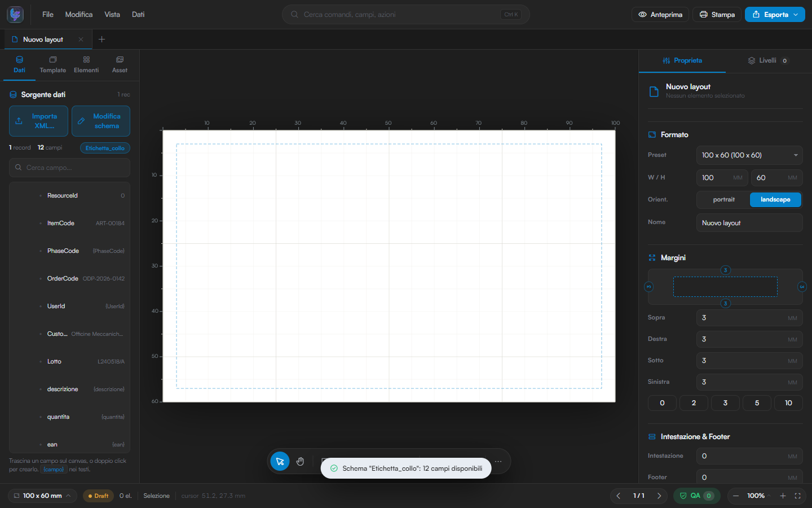The width and height of the screenshot is (812, 508).
Task: Add a new layout tab
Action: tap(101, 40)
